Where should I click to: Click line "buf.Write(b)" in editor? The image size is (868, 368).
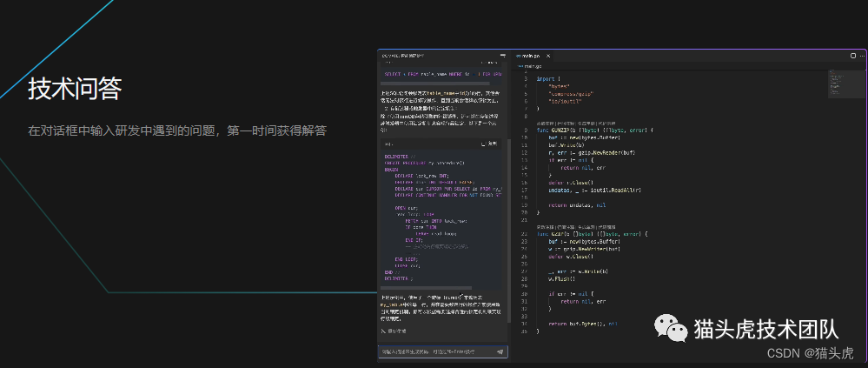pyautogui.click(x=567, y=145)
